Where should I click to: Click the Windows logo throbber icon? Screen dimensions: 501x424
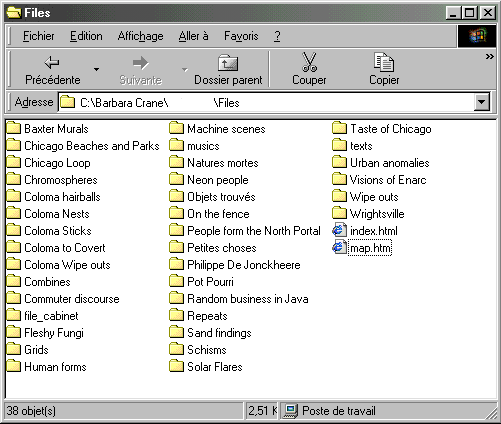tap(477, 36)
